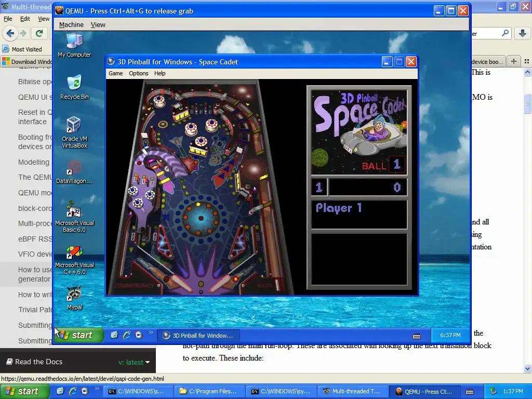Click the QEMU title bar icon

point(59,11)
